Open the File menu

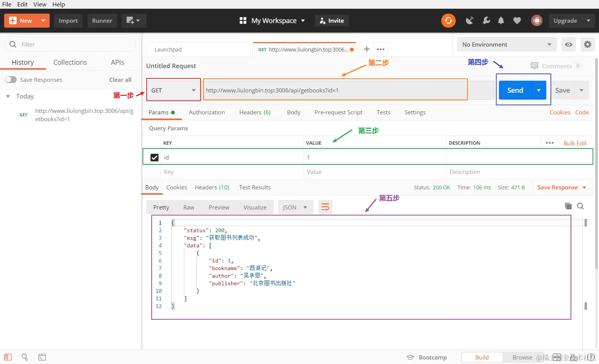[6, 4]
